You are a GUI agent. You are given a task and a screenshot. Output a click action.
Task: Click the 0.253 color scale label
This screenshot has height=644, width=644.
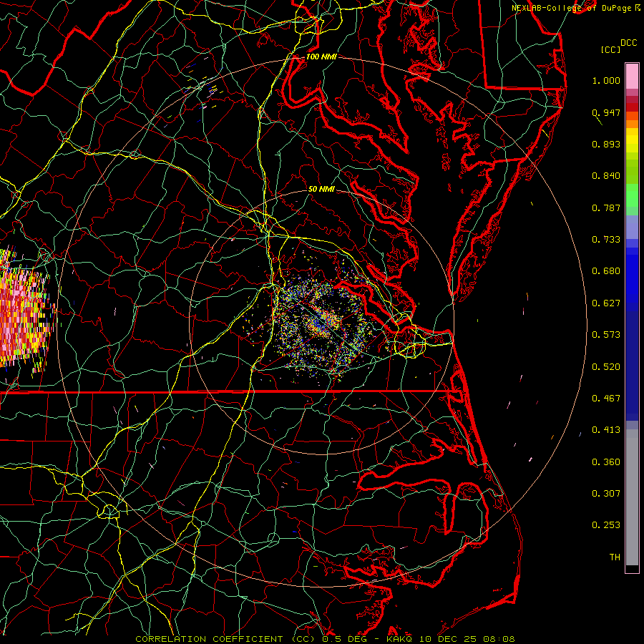(x=606, y=525)
